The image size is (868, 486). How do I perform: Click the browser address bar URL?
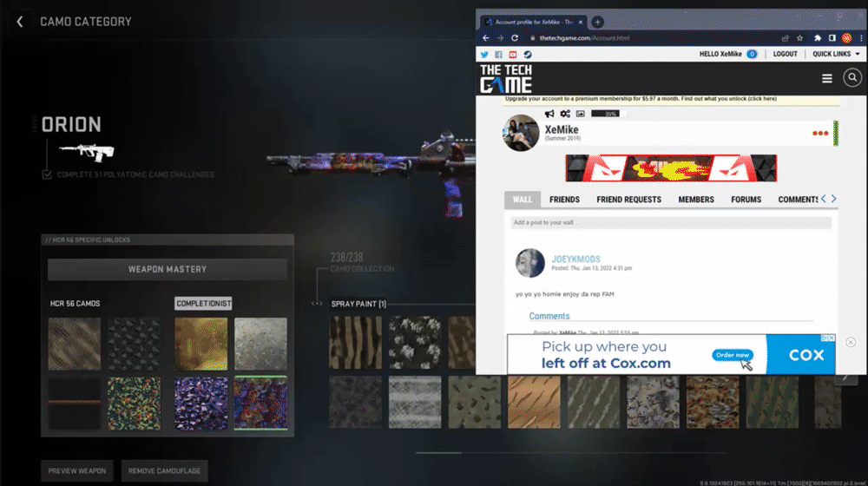tap(584, 38)
